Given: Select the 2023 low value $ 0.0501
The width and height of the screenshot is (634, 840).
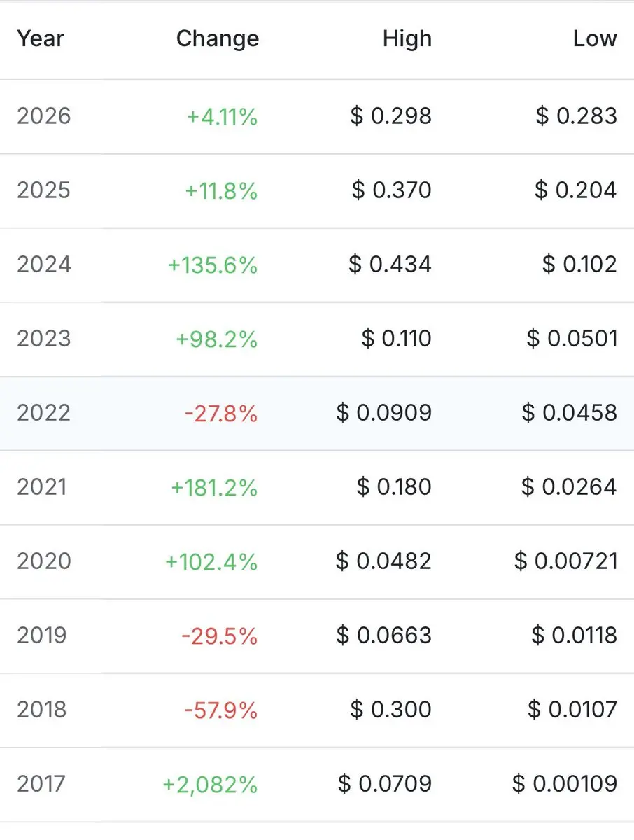Looking at the screenshot, I should point(572,339).
